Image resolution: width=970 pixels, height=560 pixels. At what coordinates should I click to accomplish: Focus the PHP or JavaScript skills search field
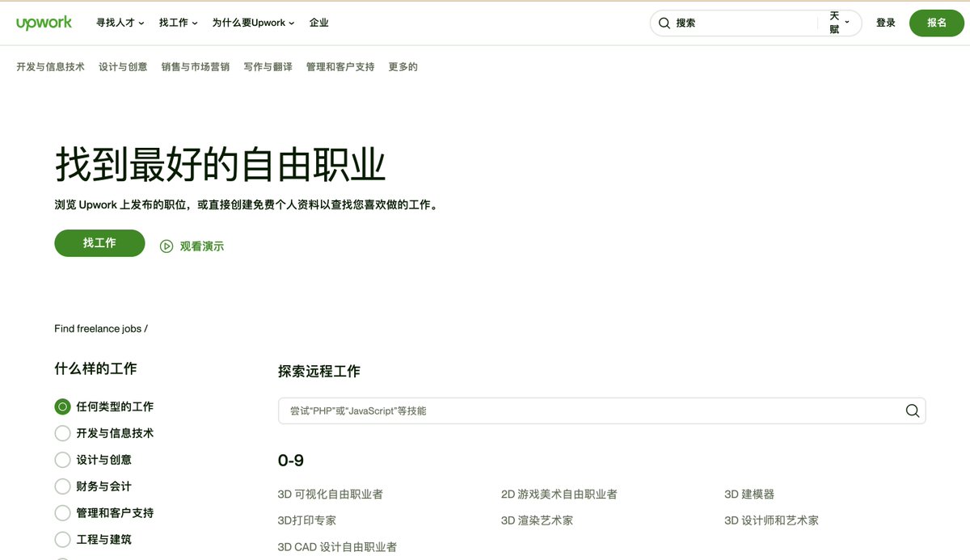601,411
